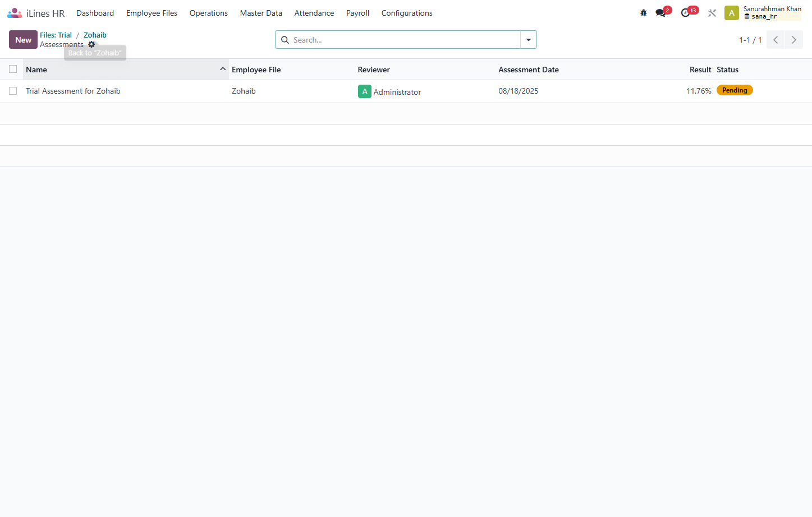This screenshot has width=812, height=517.
Task: Open the Operations menu
Action: tap(209, 13)
